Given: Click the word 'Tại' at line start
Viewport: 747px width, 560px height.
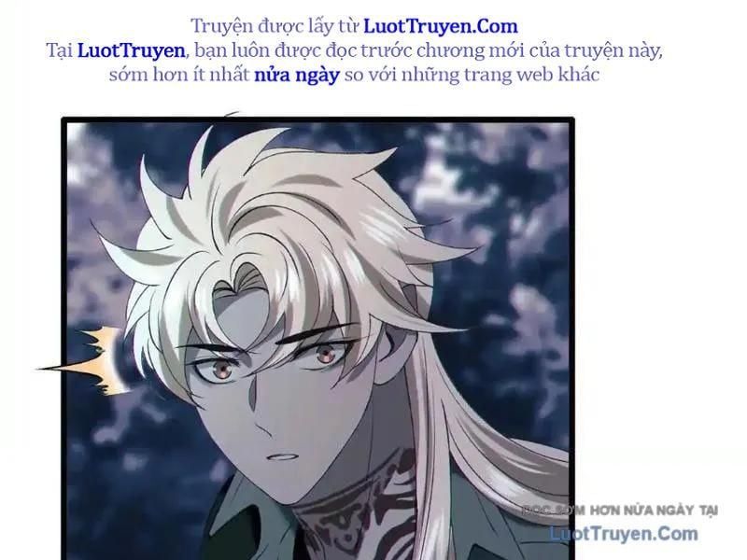Looking at the screenshot, I should coord(60,50).
